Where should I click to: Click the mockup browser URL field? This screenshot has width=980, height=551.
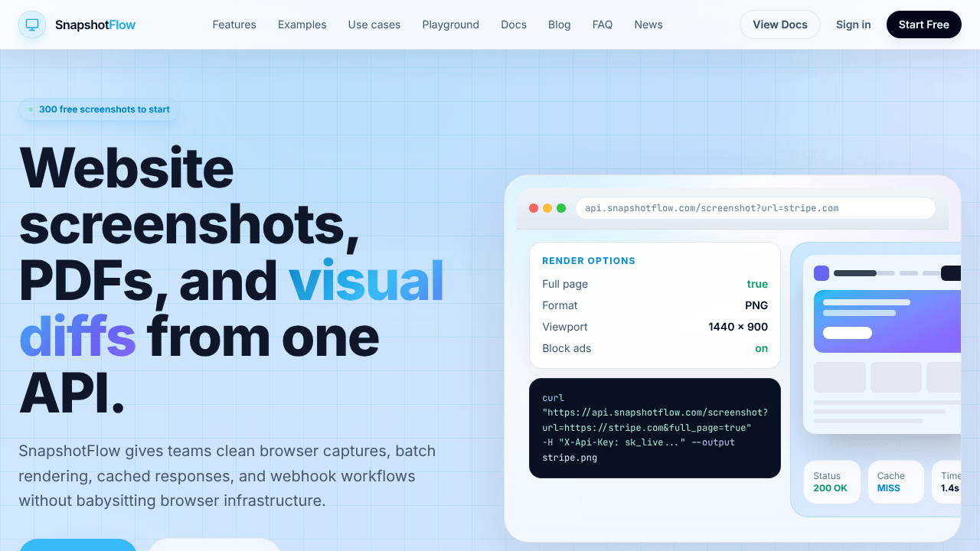tap(756, 208)
